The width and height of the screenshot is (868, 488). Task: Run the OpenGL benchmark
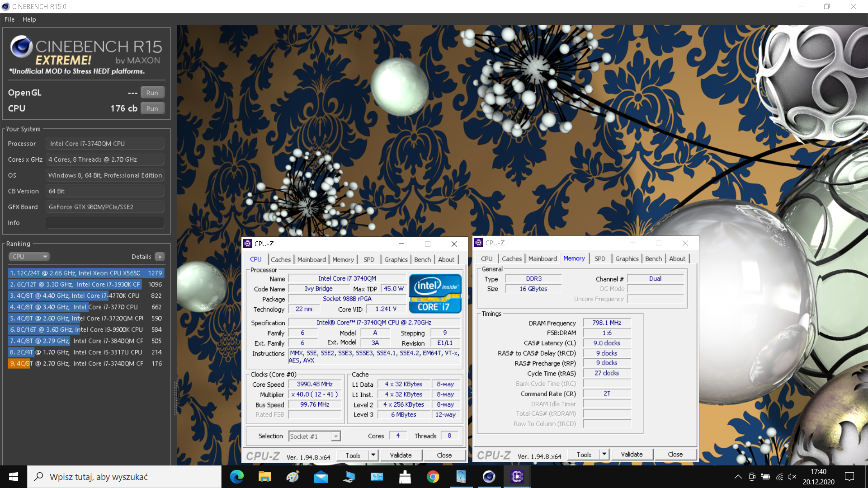[152, 93]
